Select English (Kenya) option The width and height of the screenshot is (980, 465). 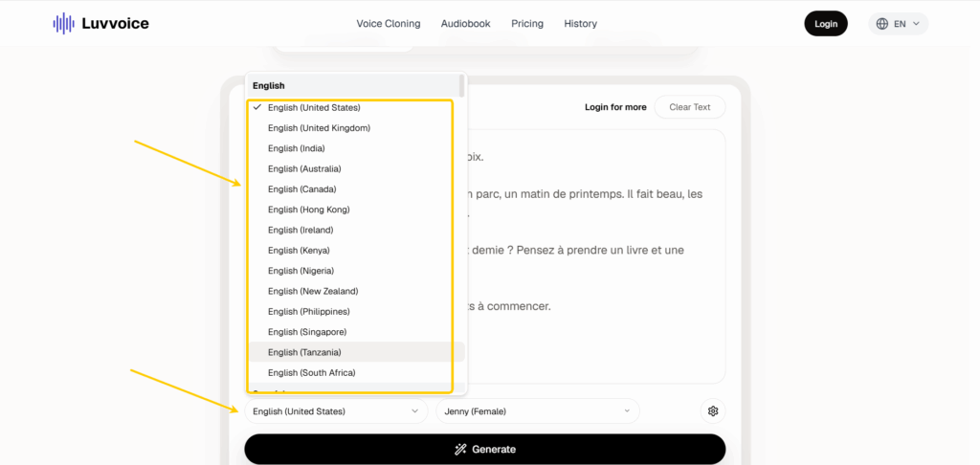coord(356,250)
